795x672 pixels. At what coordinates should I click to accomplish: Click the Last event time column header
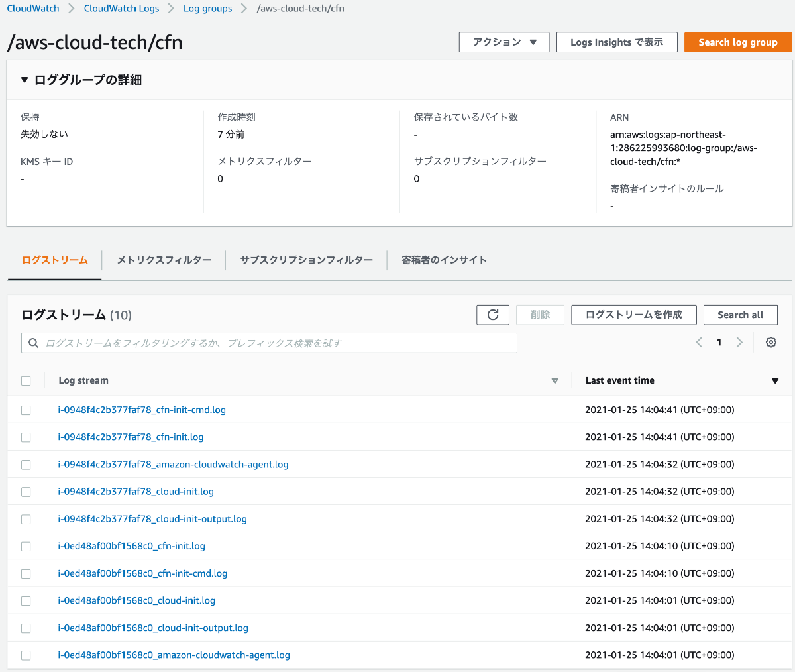(x=620, y=380)
